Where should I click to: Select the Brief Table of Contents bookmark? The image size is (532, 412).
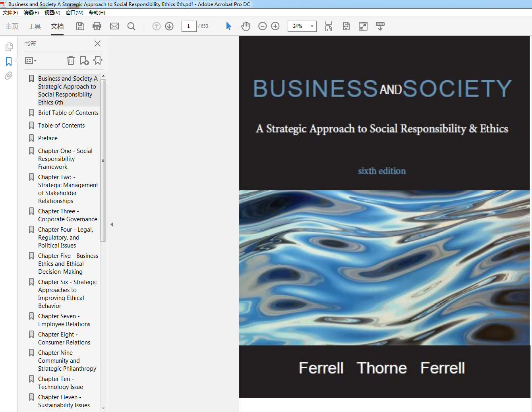click(68, 113)
